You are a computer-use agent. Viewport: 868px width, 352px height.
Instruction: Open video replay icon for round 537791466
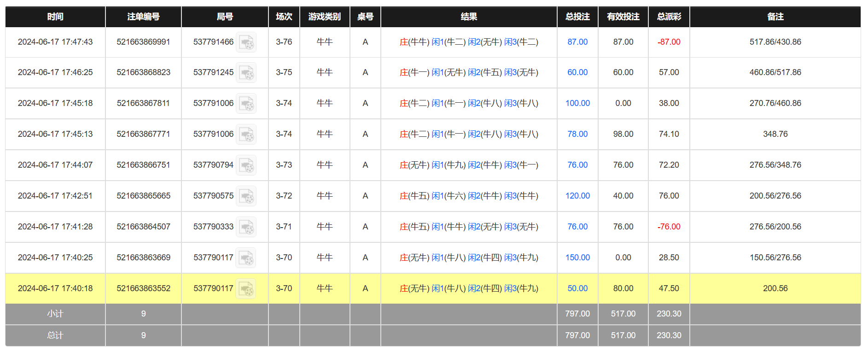click(x=246, y=42)
